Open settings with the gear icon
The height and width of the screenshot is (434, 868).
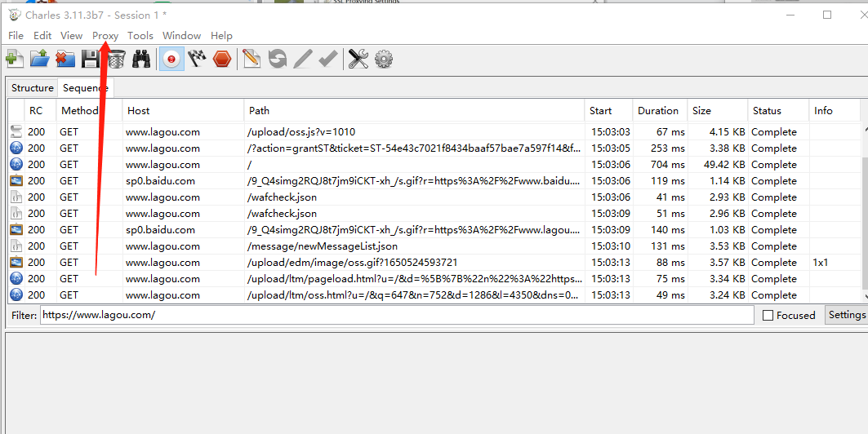tap(384, 59)
